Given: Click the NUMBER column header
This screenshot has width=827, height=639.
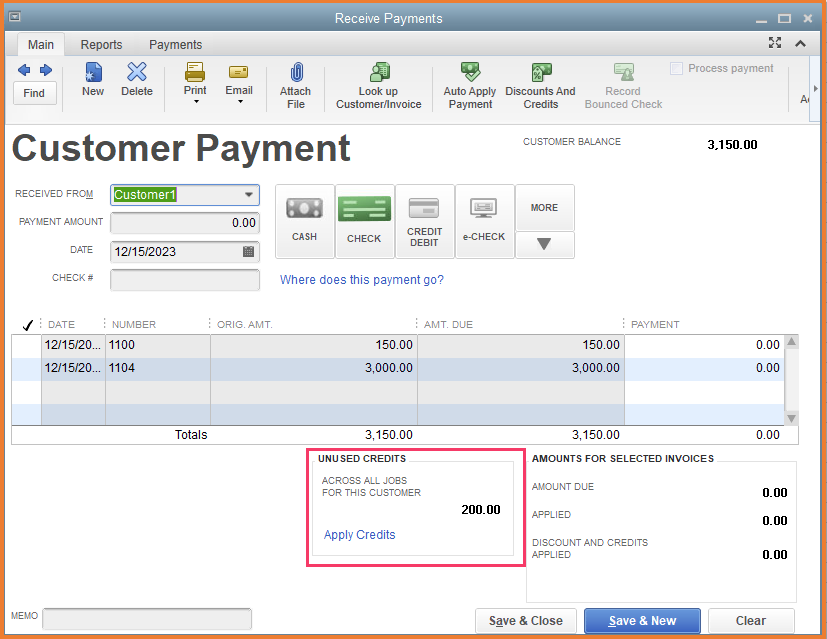Looking at the screenshot, I should pyautogui.click(x=134, y=325).
